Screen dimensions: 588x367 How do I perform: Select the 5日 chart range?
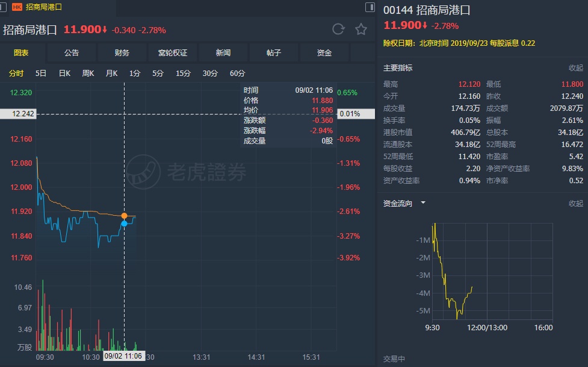tap(41, 74)
